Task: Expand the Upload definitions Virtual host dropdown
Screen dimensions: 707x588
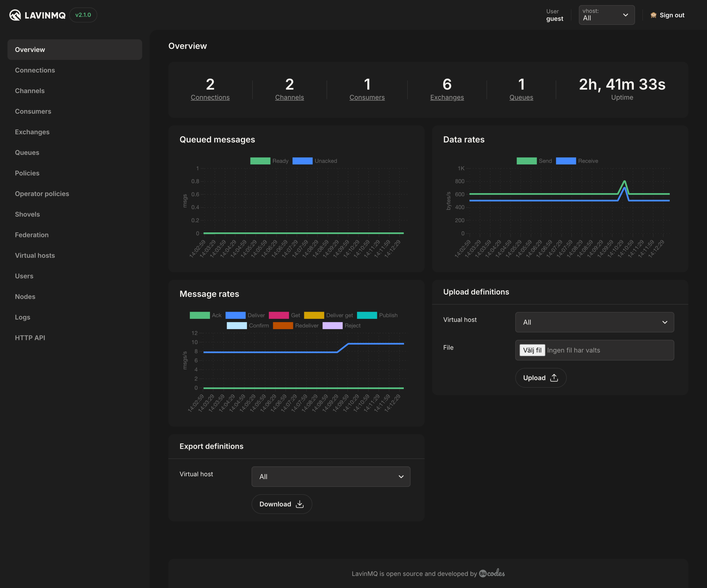Action: click(x=594, y=322)
